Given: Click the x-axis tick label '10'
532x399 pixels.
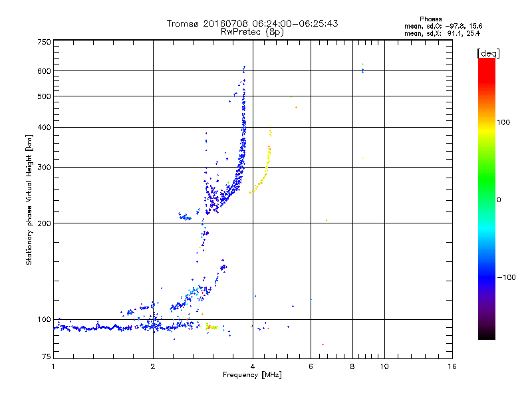Looking at the screenshot, I should coord(384,366).
